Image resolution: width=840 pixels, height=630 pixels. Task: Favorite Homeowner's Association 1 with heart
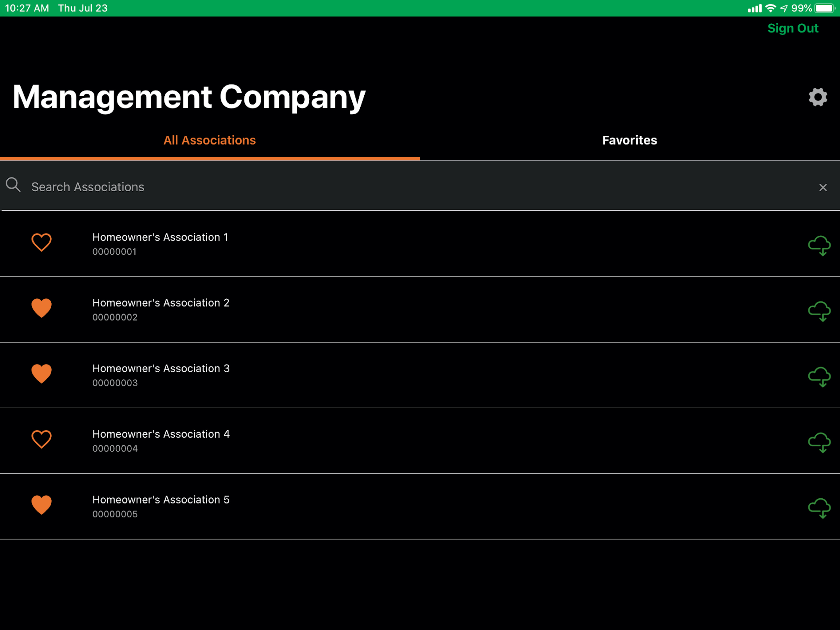coord(42,242)
